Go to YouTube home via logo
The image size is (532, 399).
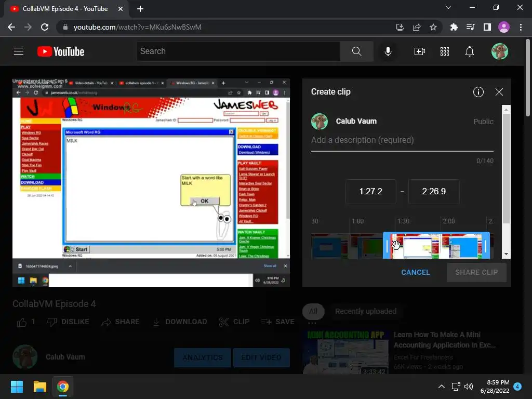(61, 51)
